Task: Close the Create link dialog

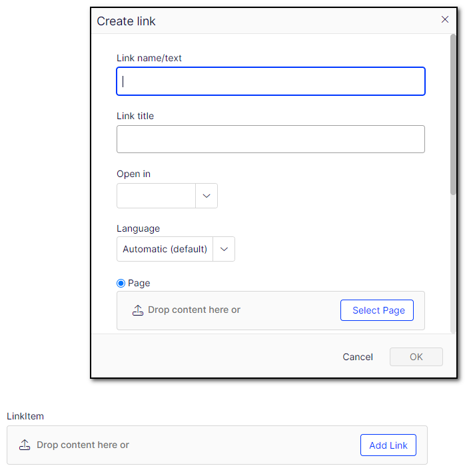Action: pyautogui.click(x=444, y=20)
